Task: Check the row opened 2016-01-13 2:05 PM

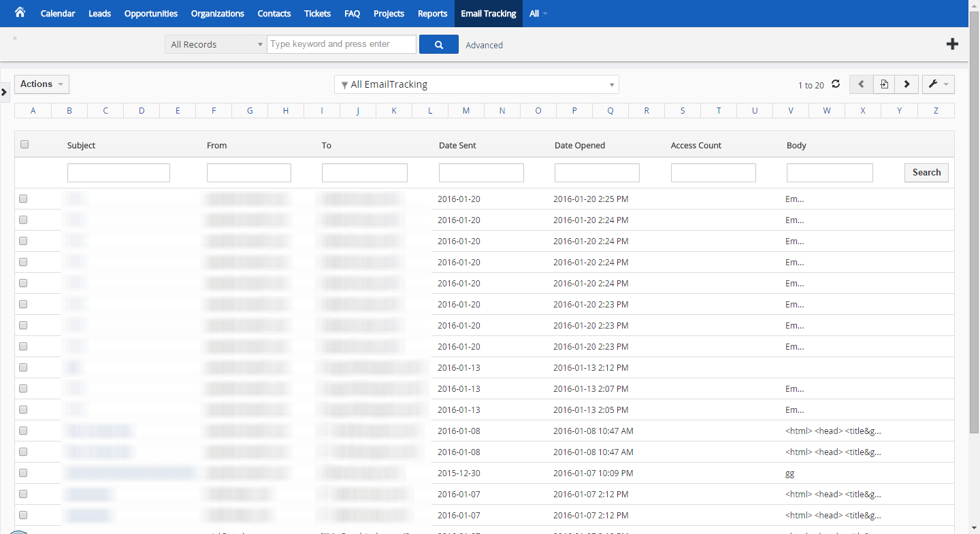Action: 23,410
